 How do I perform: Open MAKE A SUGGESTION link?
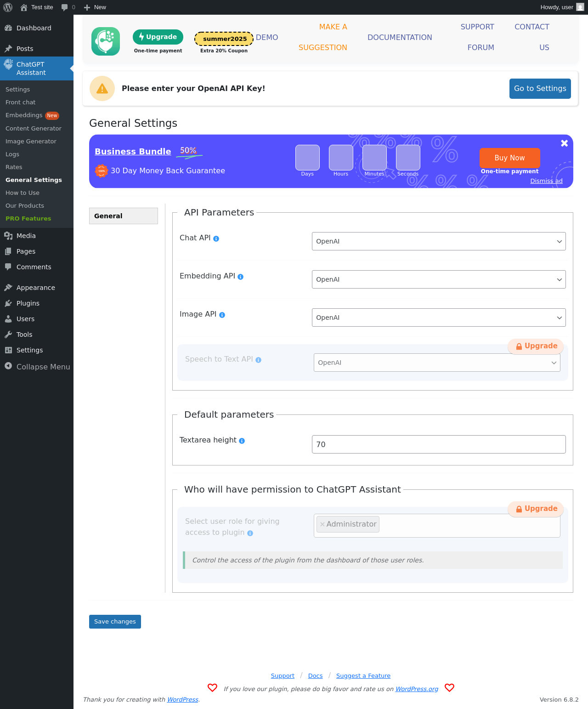[x=323, y=37]
